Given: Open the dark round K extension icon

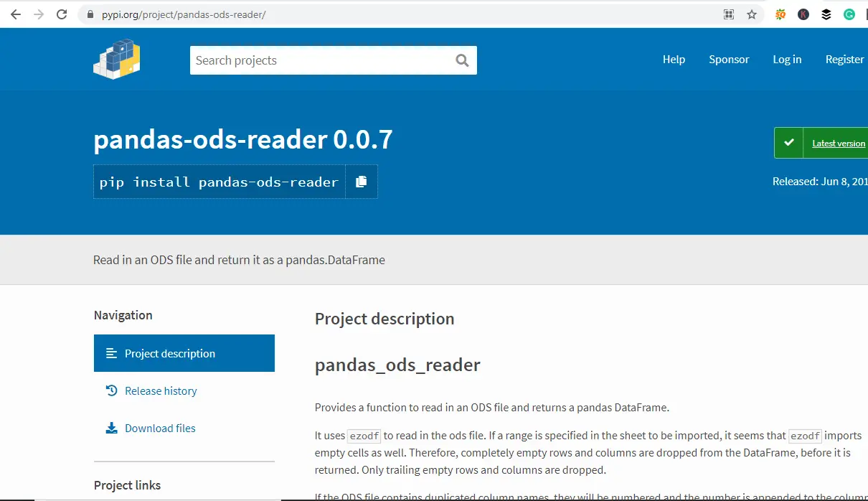Looking at the screenshot, I should [x=803, y=14].
